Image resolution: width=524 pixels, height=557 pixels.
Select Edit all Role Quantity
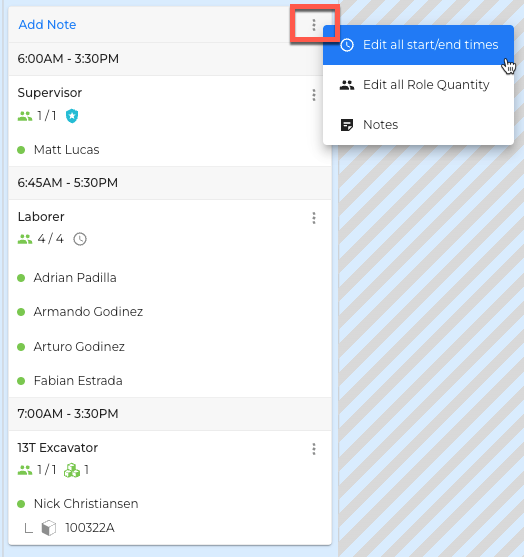tap(418, 85)
